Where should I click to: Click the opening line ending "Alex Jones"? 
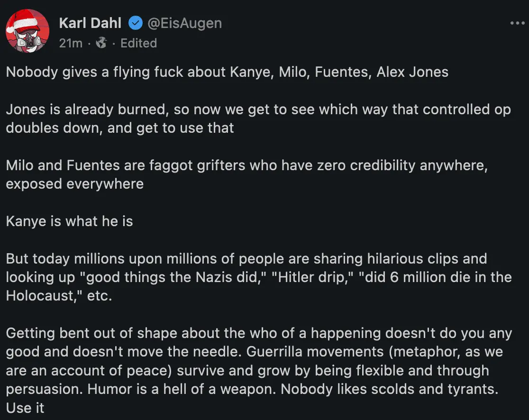tap(227, 72)
